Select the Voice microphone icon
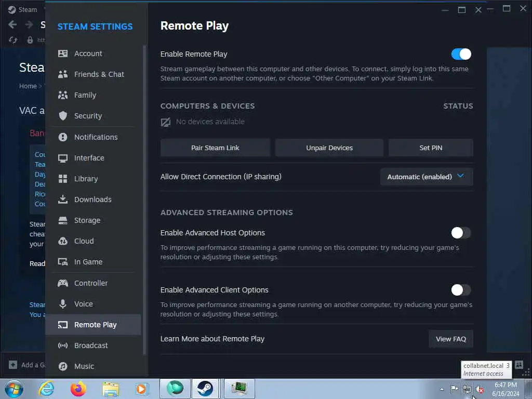Image resolution: width=532 pixels, height=399 pixels. pyautogui.click(x=63, y=303)
